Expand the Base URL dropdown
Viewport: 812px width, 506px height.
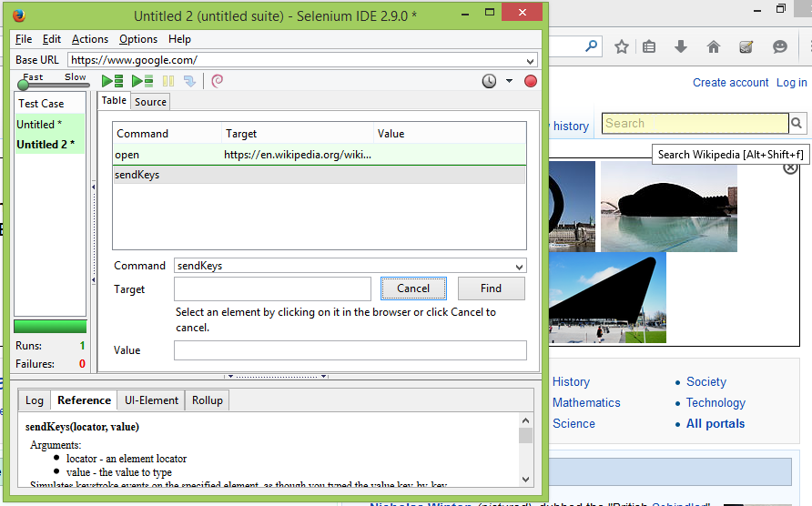point(530,61)
